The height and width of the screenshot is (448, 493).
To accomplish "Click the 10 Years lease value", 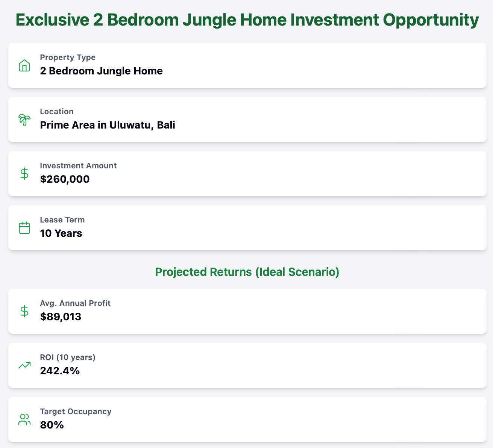I will pos(61,233).
